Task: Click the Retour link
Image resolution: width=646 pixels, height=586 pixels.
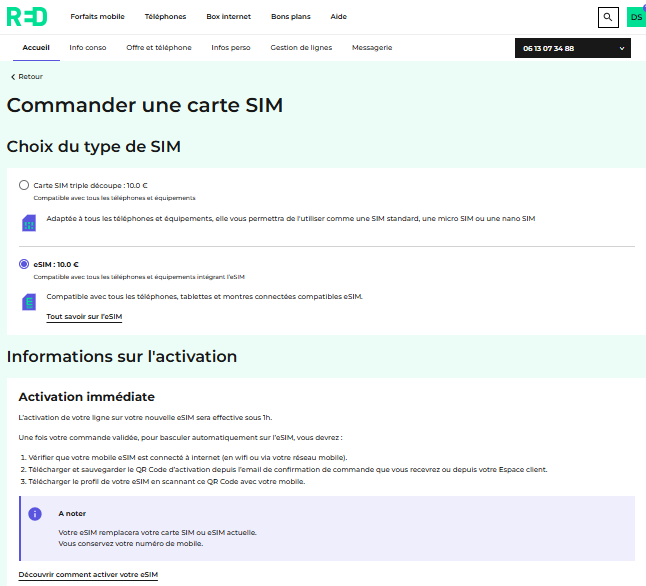Action: pos(30,77)
